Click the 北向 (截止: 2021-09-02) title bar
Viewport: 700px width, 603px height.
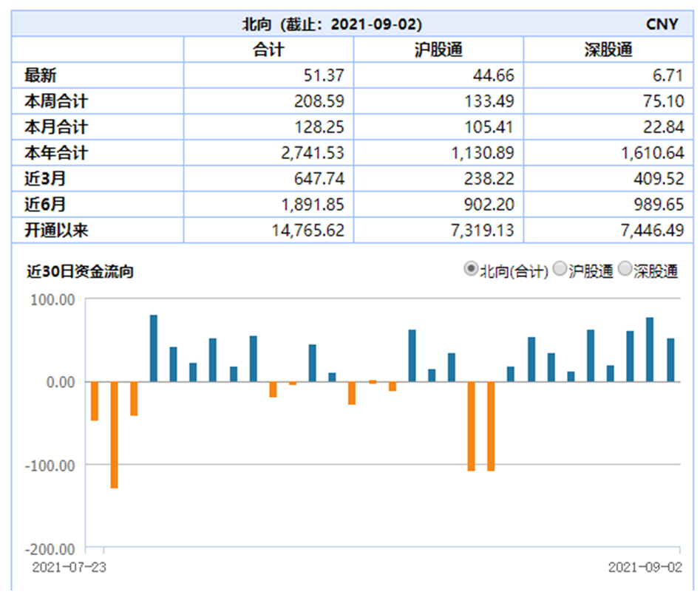pos(333,24)
